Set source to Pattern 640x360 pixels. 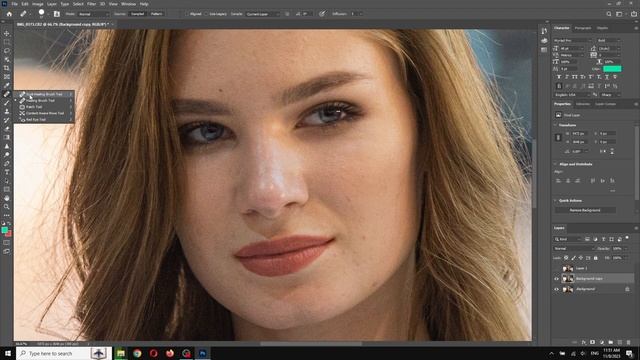coord(157,14)
